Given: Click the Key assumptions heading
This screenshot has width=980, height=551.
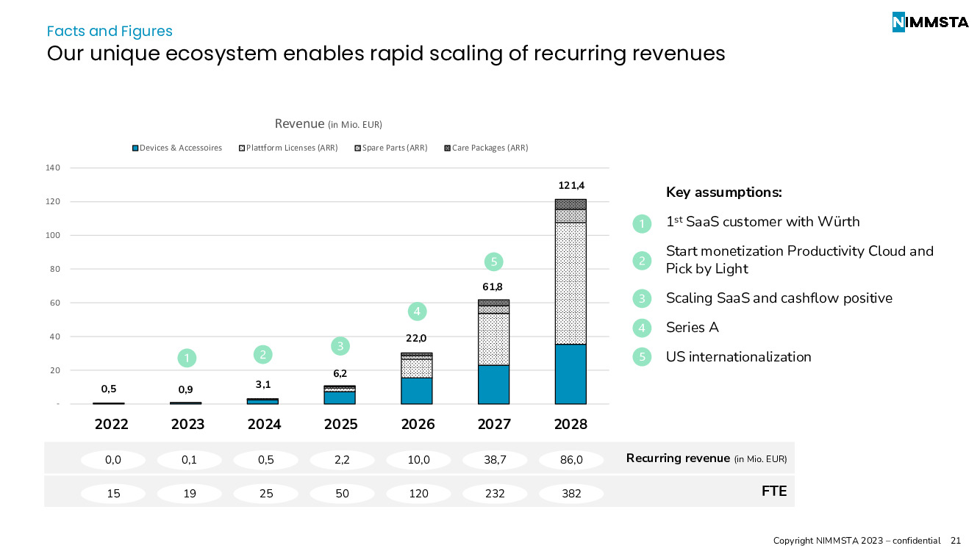Looking at the screenshot, I should click(x=723, y=192).
